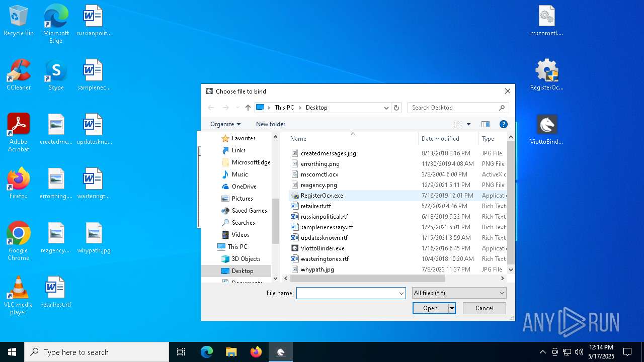The width and height of the screenshot is (644, 362).
Task: Go up one folder level
Action: [248, 108]
